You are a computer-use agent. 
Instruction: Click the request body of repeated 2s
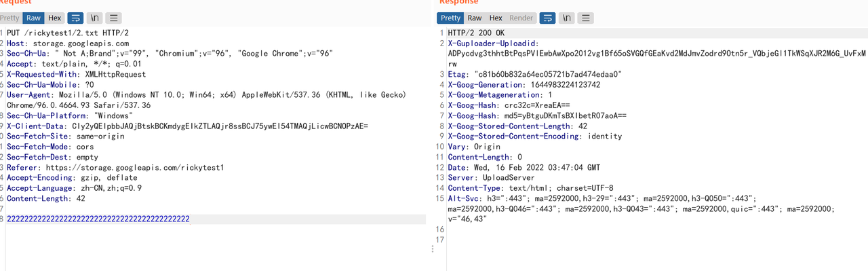[x=98, y=219]
